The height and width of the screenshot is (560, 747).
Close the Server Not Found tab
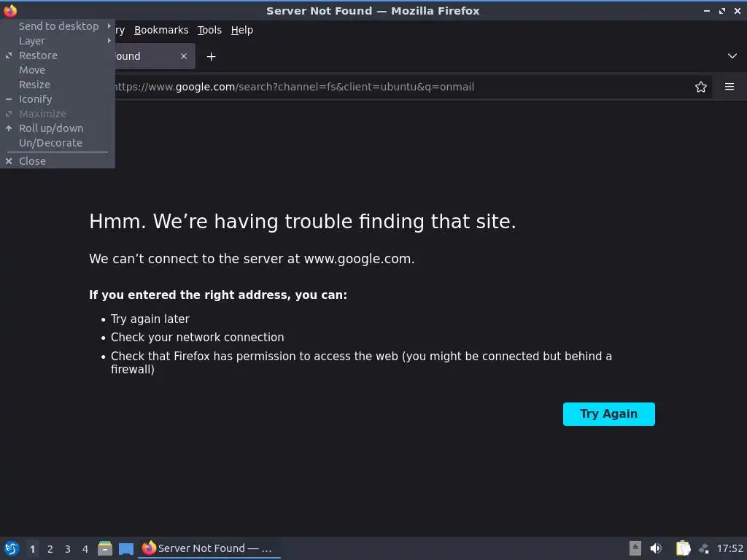[x=184, y=56]
